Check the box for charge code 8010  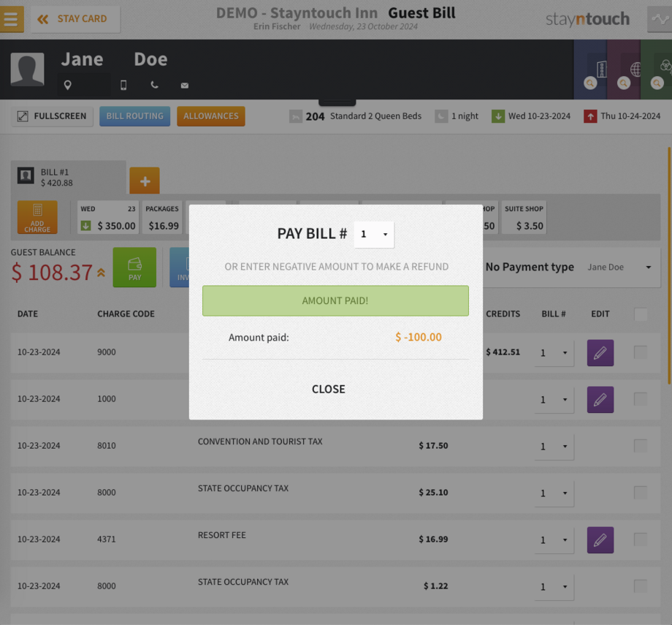641,446
